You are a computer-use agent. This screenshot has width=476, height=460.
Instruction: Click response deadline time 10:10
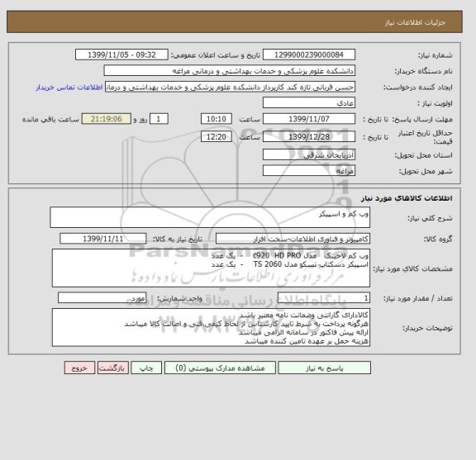(x=217, y=119)
